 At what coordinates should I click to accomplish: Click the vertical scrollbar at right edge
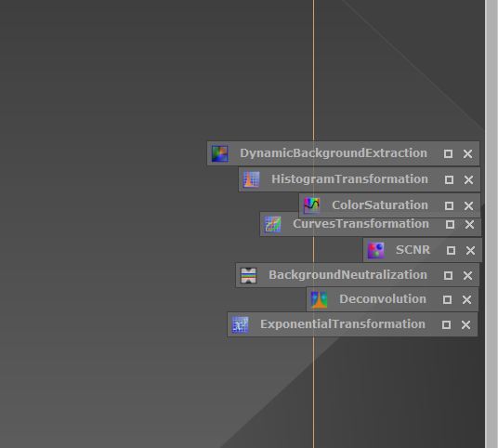click(x=491, y=224)
